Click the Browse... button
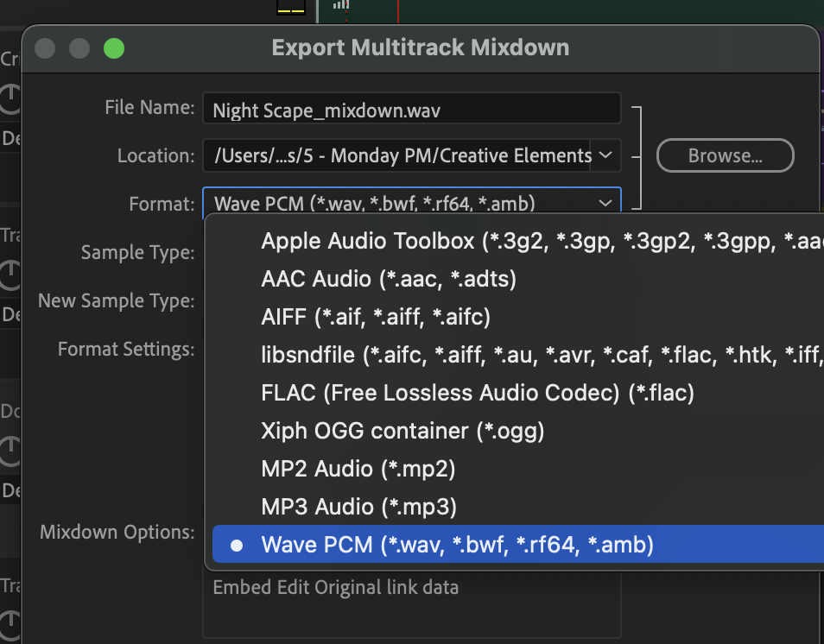824x644 pixels. 724,156
